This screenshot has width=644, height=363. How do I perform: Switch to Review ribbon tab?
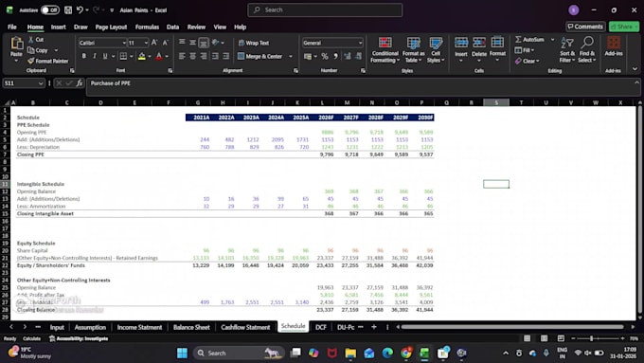click(196, 27)
